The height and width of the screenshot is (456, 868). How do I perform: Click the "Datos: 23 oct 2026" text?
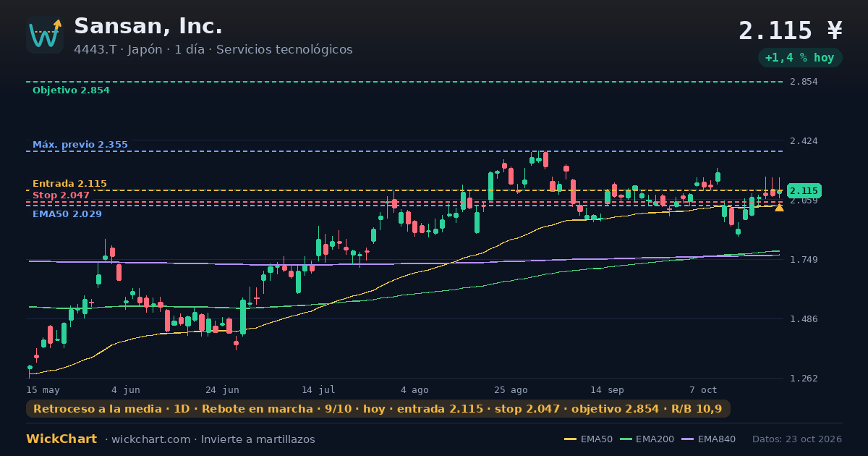[x=797, y=439]
